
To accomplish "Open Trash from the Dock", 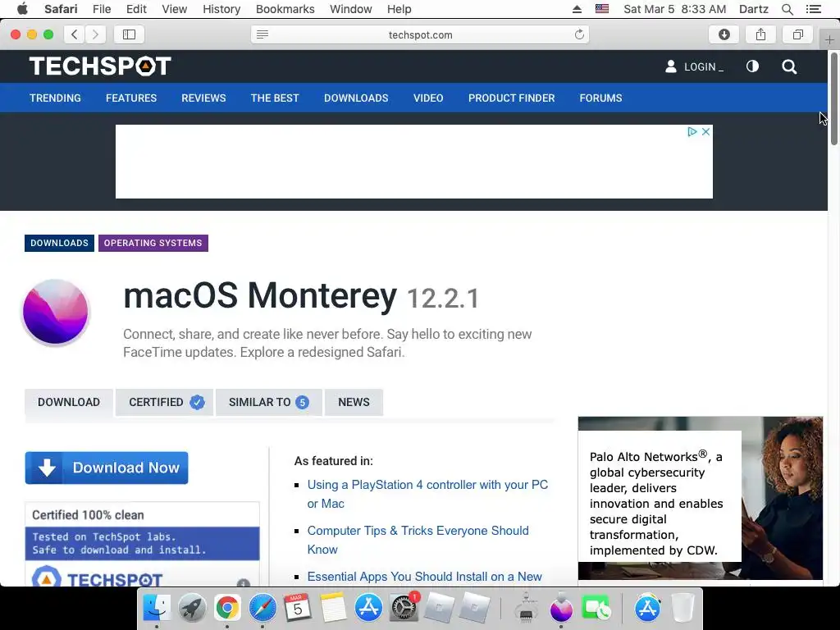I will click(682, 608).
